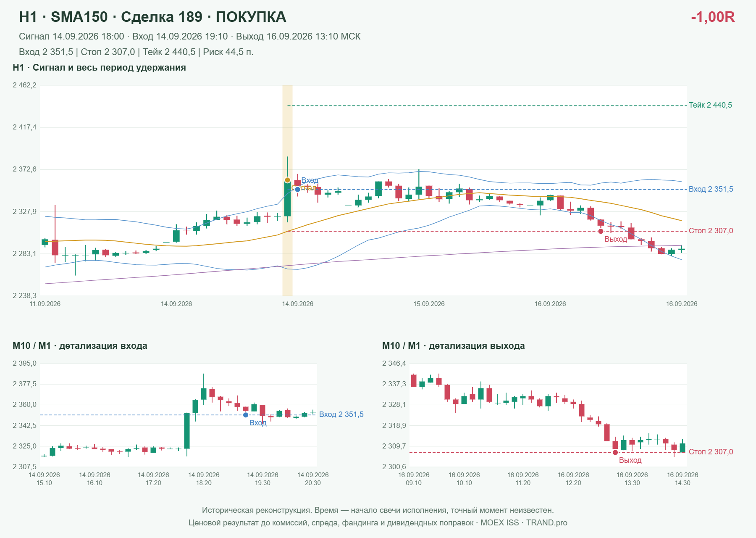The height and width of the screenshot is (538, 756).
Task: Click the highlighted signal candle band on H1 chart
Action: tap(287, 190)
